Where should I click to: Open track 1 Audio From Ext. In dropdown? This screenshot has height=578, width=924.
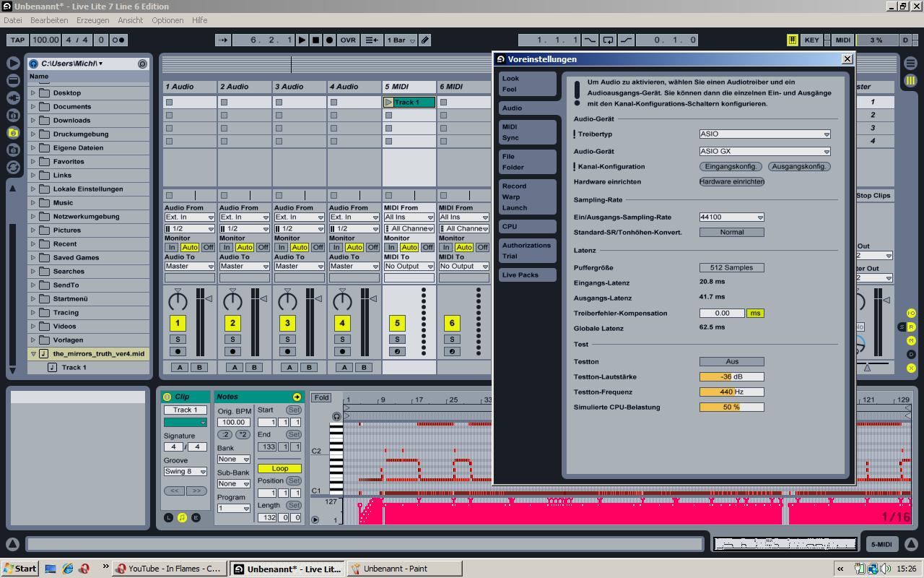(190, 217)
